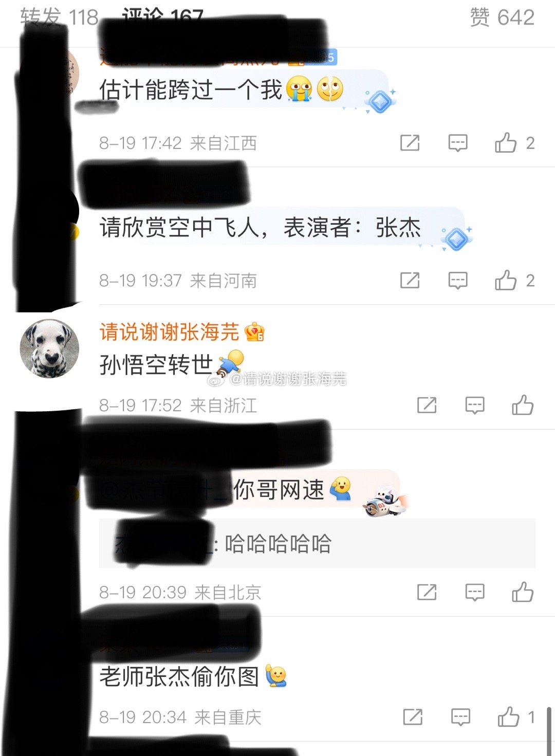Image resolution: width=555 pixels, height=756 pixels.
Task: Open the 哈哈哈哈哈 nested reply
Action: (317, 543)
